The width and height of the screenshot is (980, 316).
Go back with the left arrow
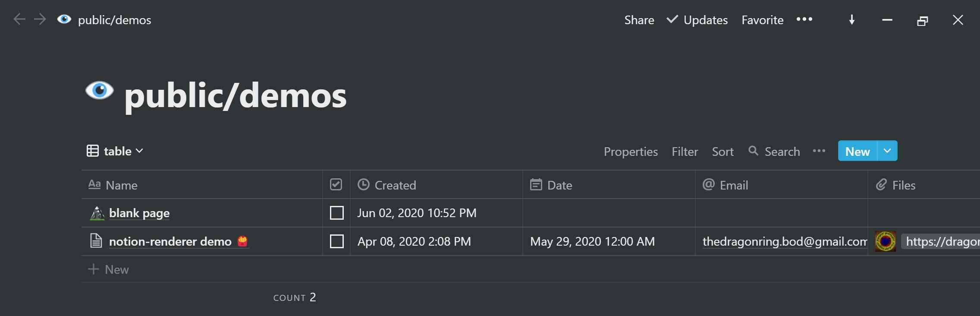(x=19, y=19)
